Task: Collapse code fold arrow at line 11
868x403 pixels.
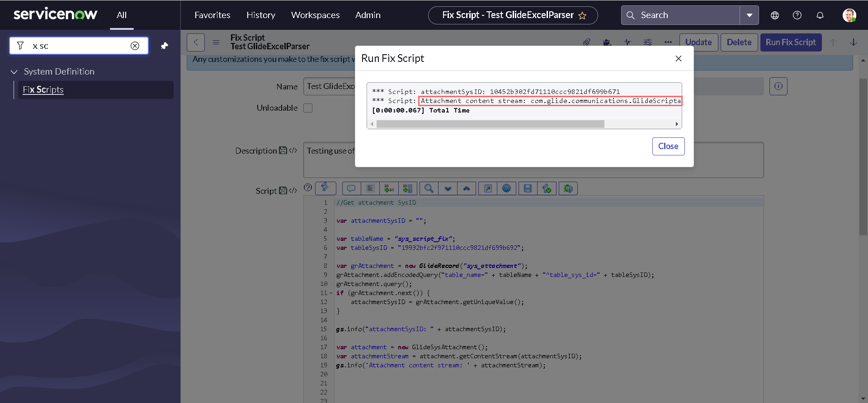Action: pos(331,293)
